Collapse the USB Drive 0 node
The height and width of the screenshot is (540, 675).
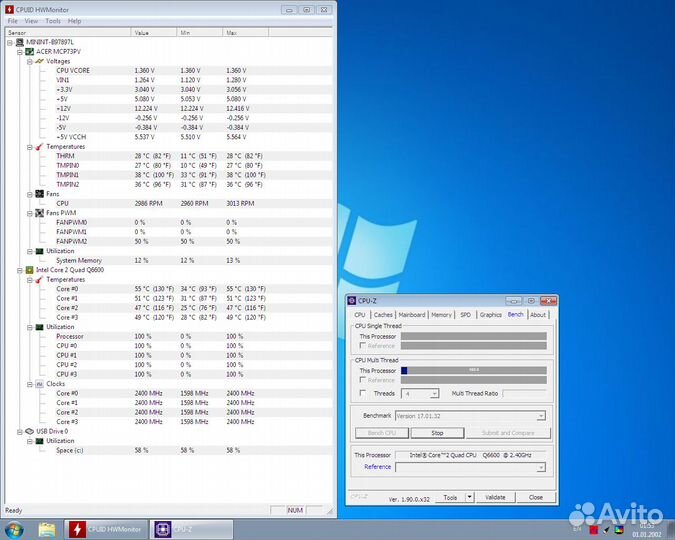point(20,432)
